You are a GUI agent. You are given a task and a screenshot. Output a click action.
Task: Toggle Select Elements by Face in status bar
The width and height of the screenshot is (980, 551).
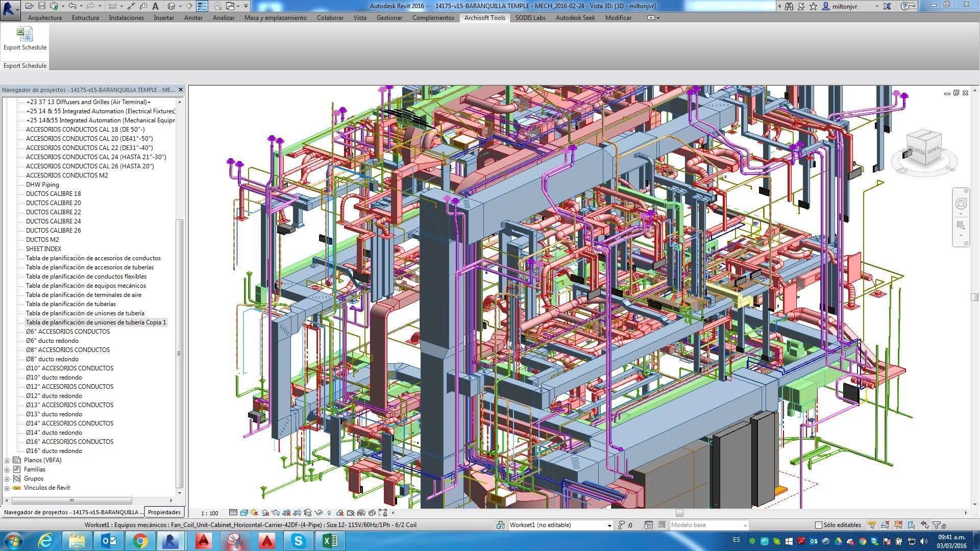pos(911,525)
